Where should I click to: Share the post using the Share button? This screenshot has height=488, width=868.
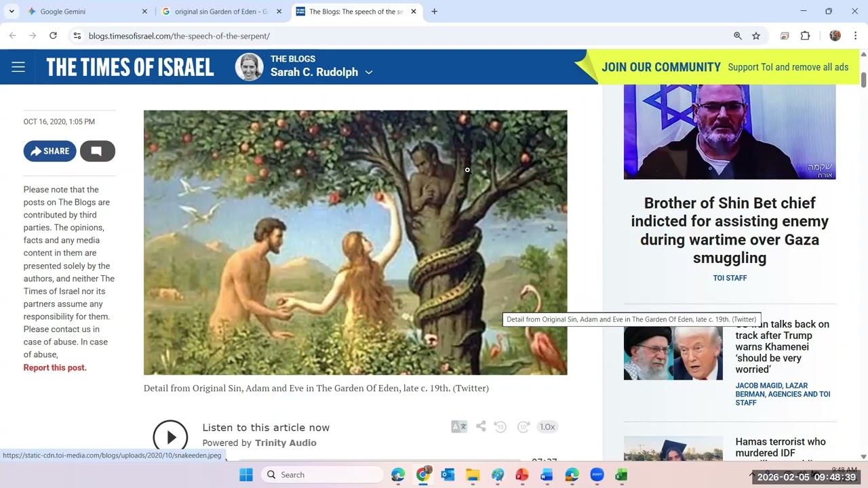pos(50,151)
